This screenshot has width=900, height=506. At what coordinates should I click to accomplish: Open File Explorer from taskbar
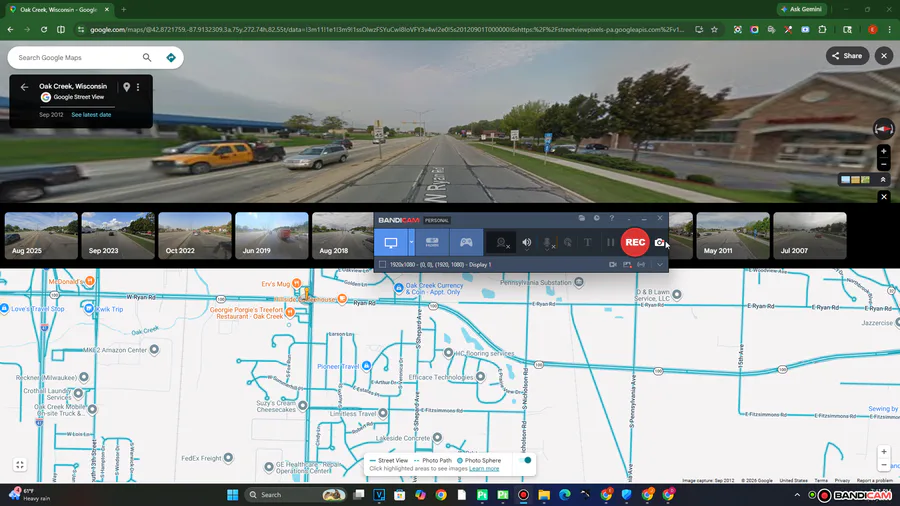tap(544, 495)
